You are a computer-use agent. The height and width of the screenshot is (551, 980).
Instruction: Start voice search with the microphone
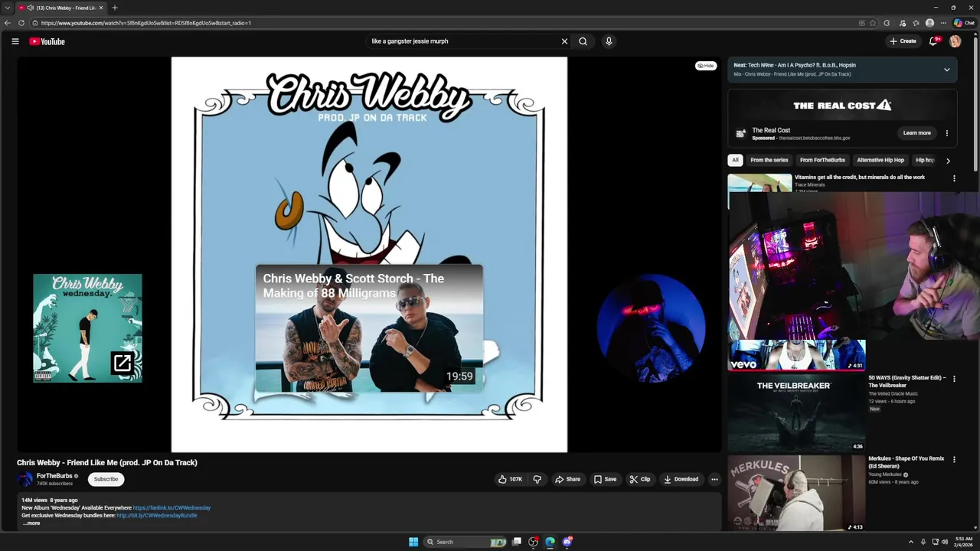[609, 41]
